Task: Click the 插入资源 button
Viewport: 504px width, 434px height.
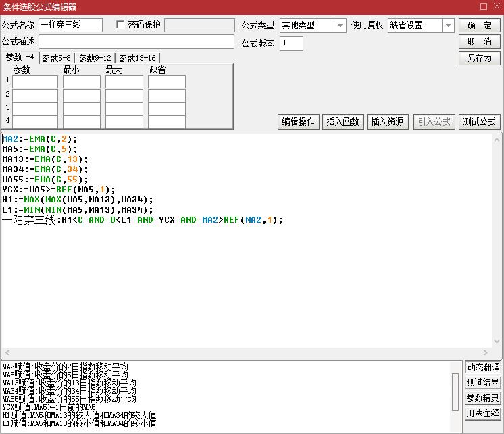Action: click(x=388, y=121)
